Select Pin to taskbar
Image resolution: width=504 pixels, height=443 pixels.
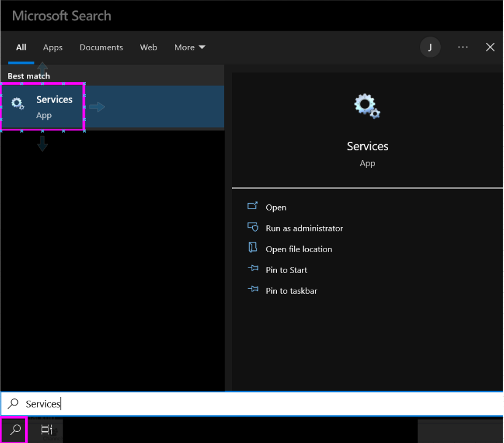pos(292,291)
